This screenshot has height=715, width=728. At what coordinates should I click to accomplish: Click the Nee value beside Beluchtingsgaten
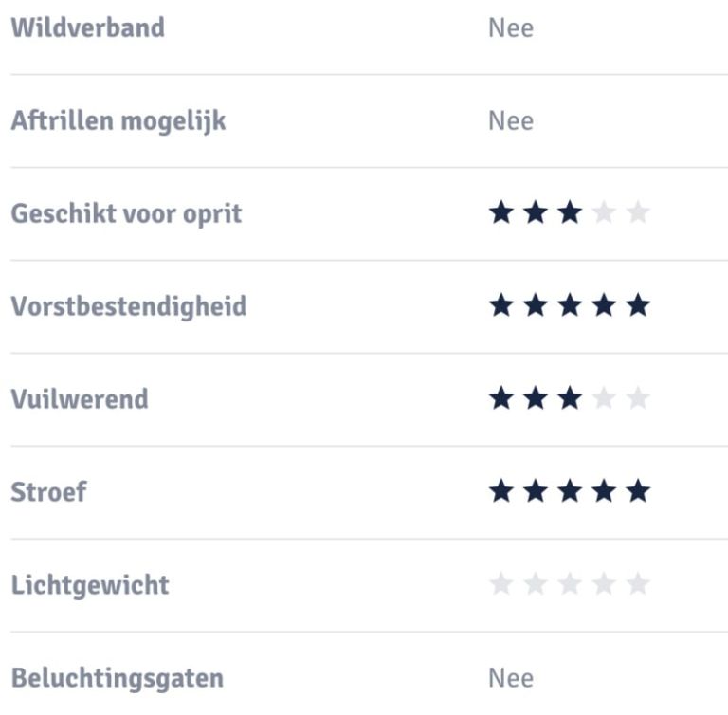click(x=511, y=679)
